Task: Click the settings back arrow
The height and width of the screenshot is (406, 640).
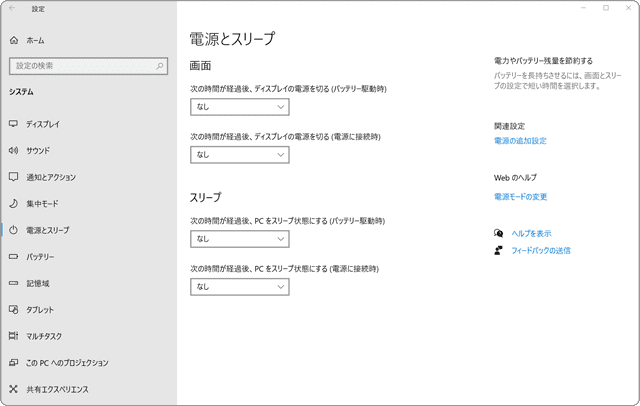Action: pyautogui.click(x=12, y=8)
